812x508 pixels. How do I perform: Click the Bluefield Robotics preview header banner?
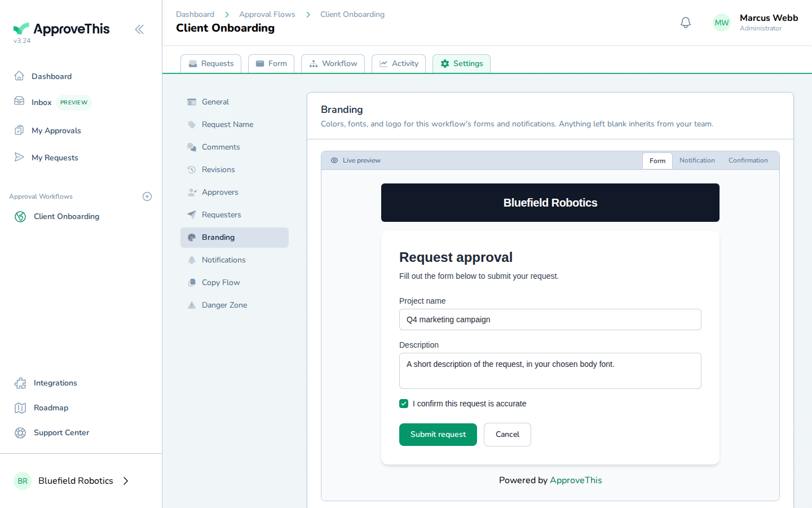tap(550, 203)
